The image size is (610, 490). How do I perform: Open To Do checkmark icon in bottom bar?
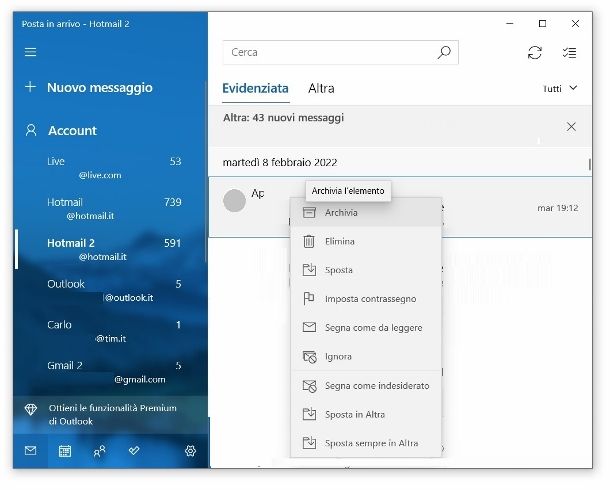(134, 451)
